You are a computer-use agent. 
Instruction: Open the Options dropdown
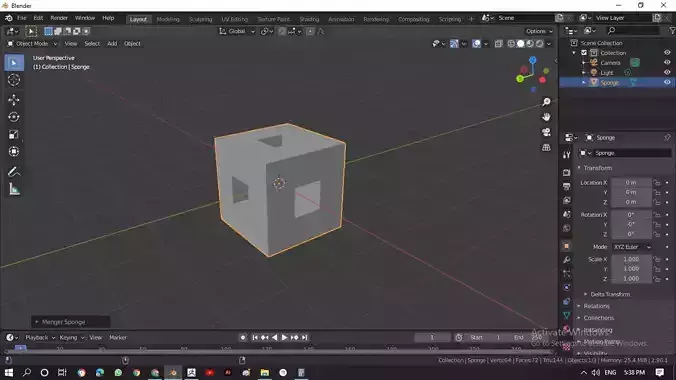click(539, 31)
